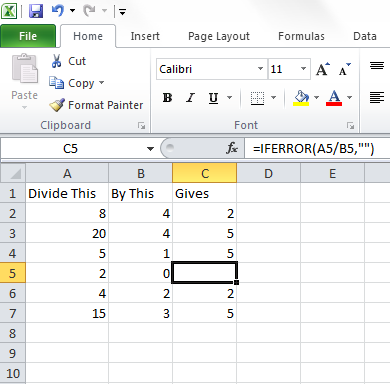The height and width of the screenshot is (384, 390).
Task: Click the fill handle of cell C5
Action: pyautogui.click(x=236, y=282)
